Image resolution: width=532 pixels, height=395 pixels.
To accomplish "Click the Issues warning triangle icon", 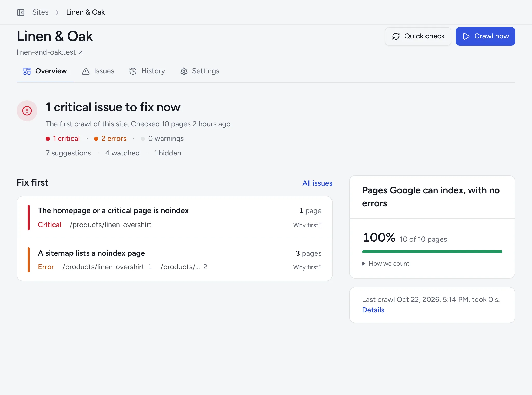I will 86,71.
